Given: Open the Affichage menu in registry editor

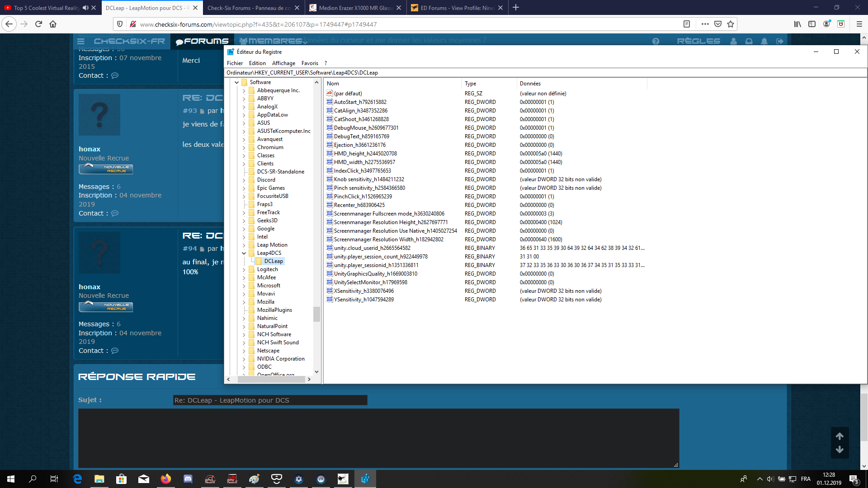Looking at the screenshot, I should click(283, 63).
